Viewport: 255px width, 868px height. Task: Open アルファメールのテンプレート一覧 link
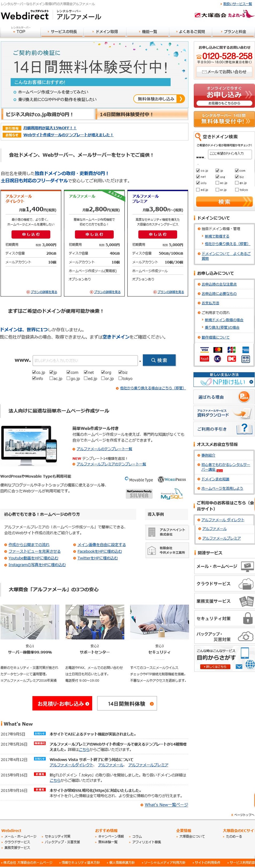point(104,449)
